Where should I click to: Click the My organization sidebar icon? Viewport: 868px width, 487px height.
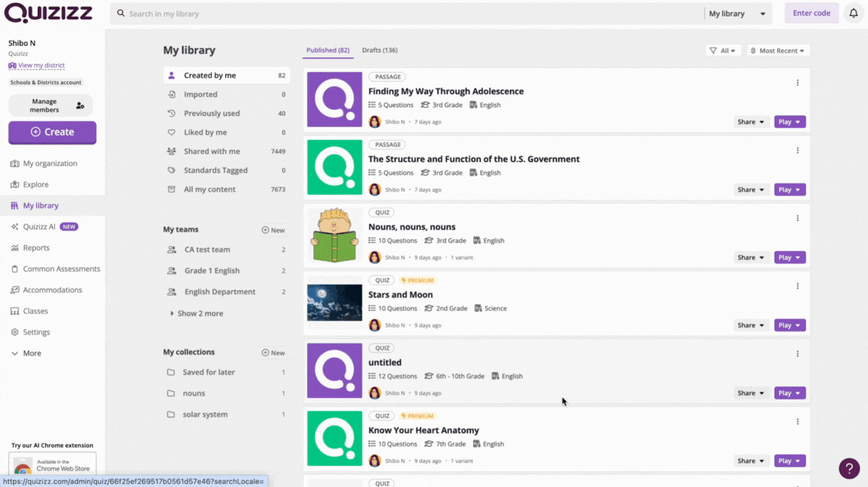15,163
